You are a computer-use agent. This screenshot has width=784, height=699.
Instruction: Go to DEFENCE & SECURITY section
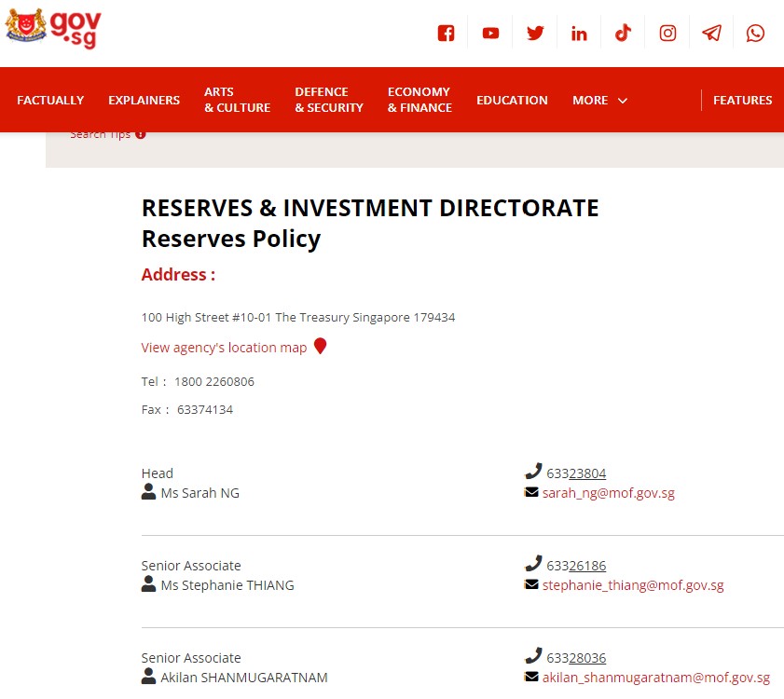click(x=329, y=100)
